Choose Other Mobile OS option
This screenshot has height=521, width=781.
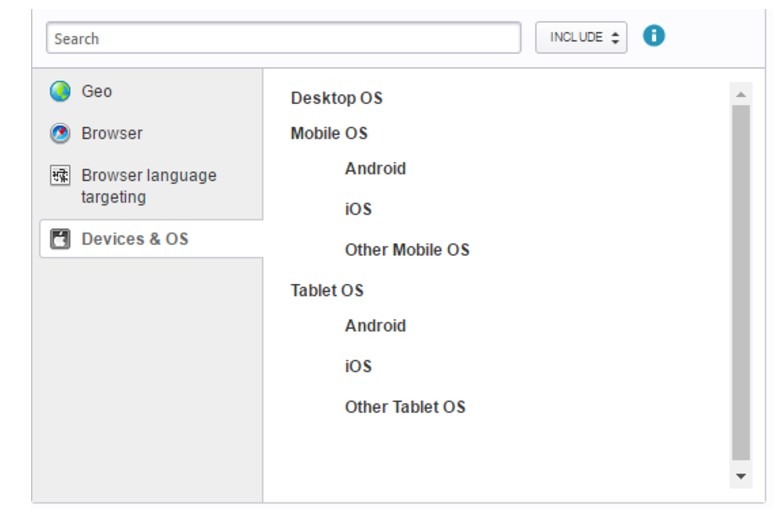click(x=406, y=249)
